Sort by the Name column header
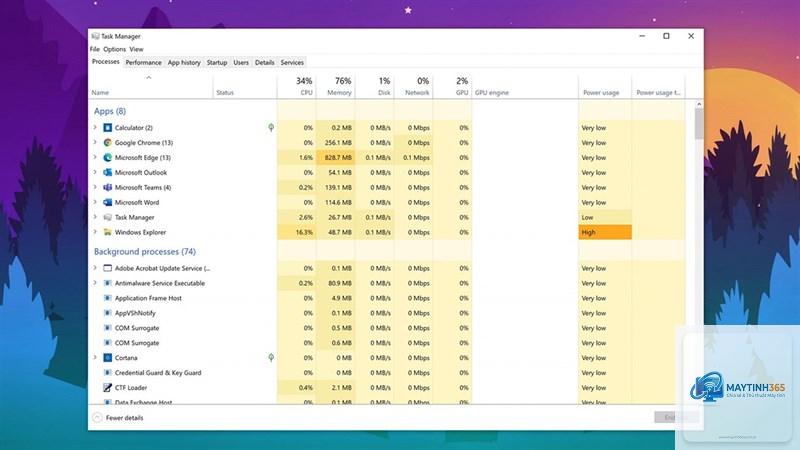 pyautogui.click(x=151, y=86)
